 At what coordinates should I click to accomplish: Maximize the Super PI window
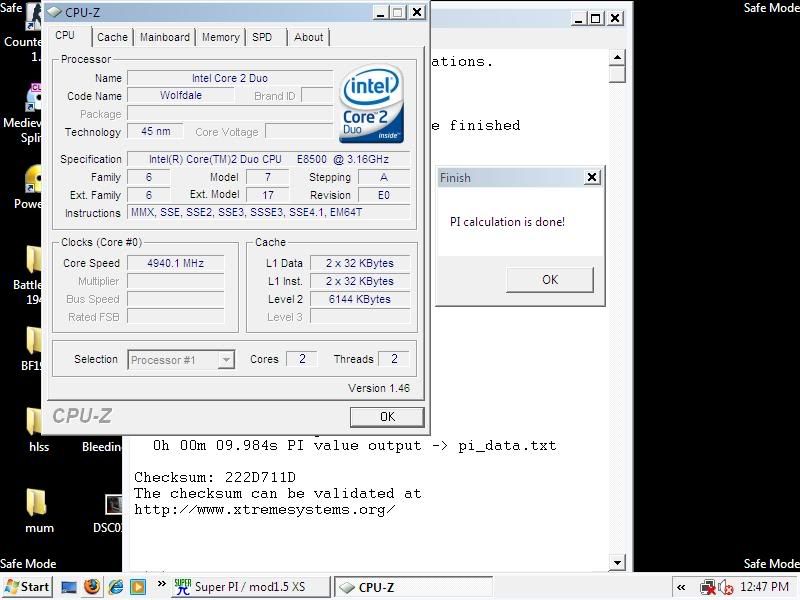(x=595, y=18)
